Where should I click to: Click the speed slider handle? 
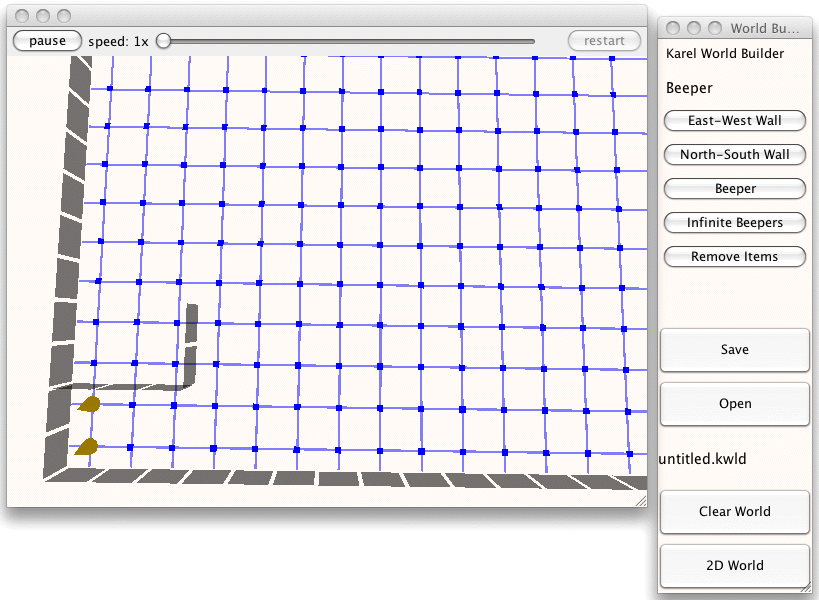(x=163, y=41)
